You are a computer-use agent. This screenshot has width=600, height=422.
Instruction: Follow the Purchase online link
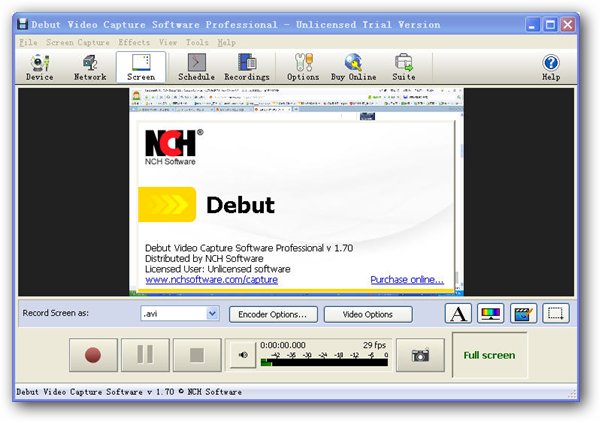click(407, 280)
